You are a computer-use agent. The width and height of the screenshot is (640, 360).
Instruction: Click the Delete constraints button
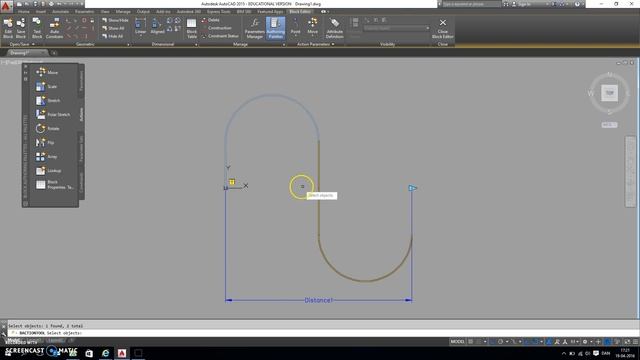(211, 20)
